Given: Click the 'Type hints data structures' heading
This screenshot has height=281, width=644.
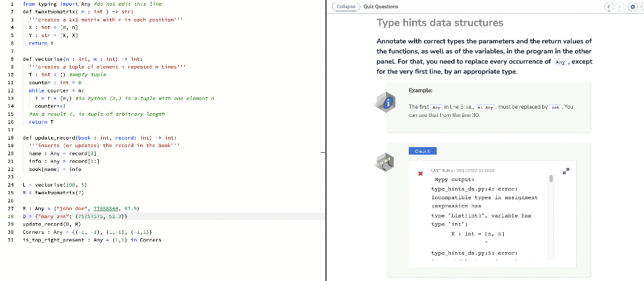Looking at the screenshot, I should 440,23.
